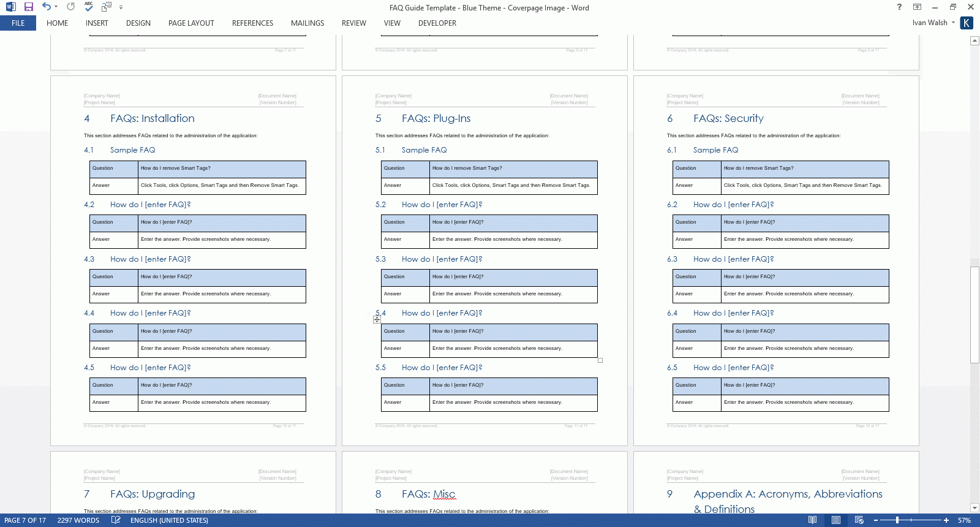
Task: Open the PAGE LAYOUT tab
Action: tap(191, 23)
